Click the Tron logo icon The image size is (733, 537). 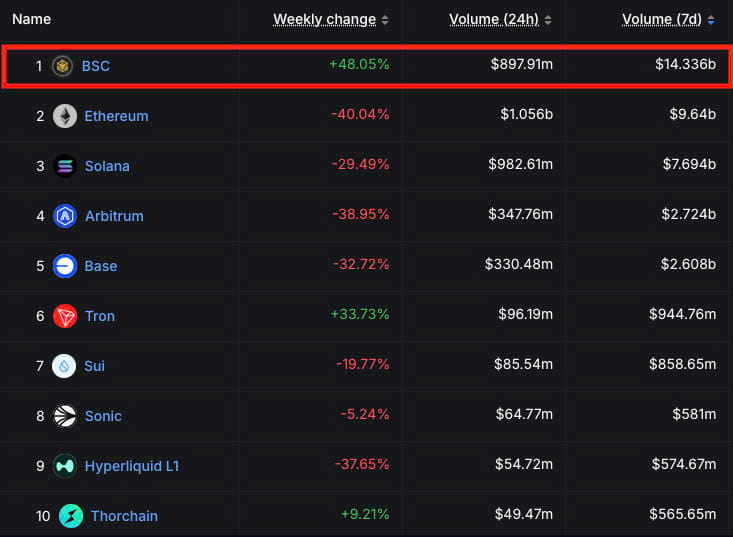coord(65,316)
